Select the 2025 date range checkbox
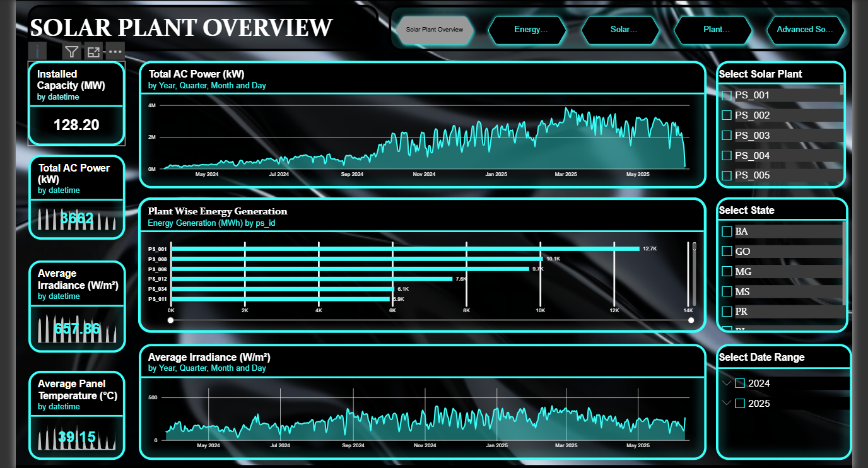This screenshot has width=868, height=468. click(x=741, y=404)
